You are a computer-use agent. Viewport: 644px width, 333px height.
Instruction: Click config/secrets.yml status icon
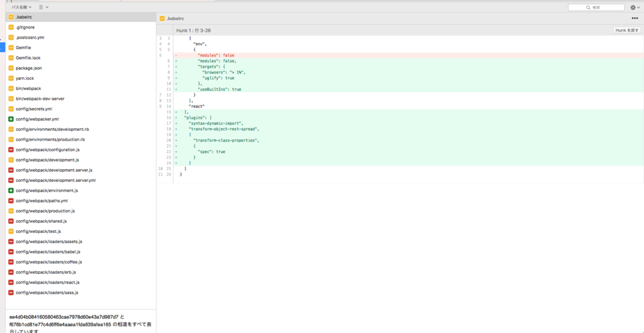11,109
